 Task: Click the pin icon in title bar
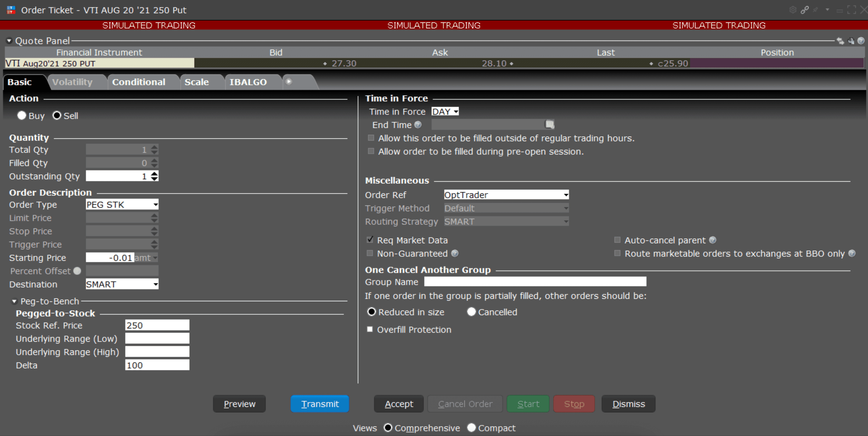[815, 10]
